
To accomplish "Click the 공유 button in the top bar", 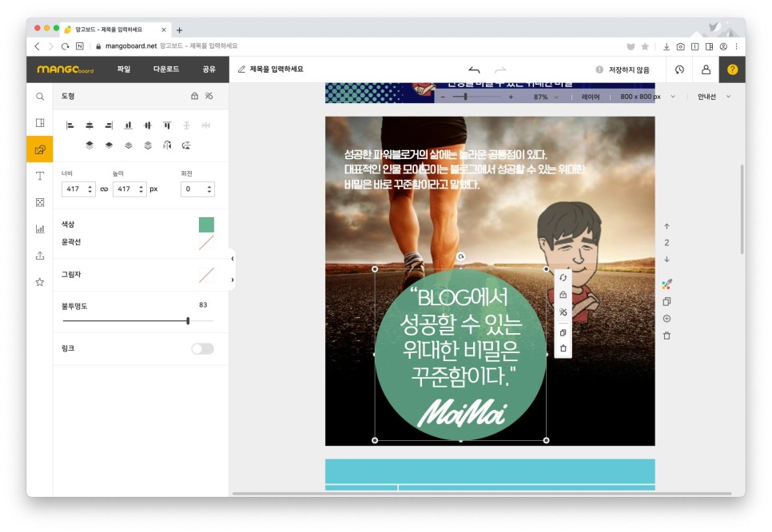I will coord(209,70).
